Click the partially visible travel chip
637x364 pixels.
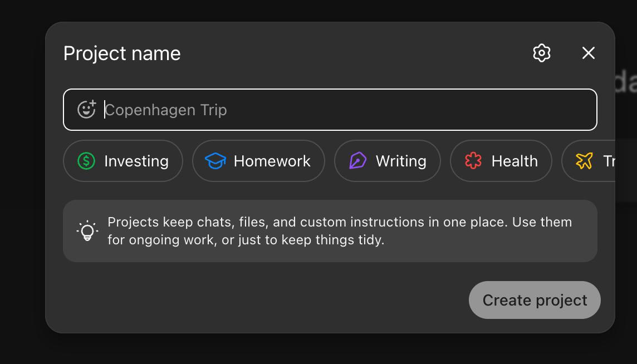click(596, 161)
